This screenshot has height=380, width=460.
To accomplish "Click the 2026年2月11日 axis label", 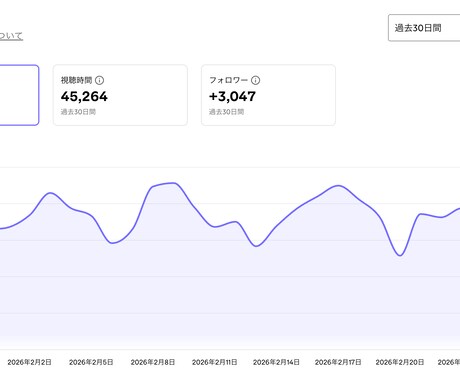I will (x=215, y=362).
